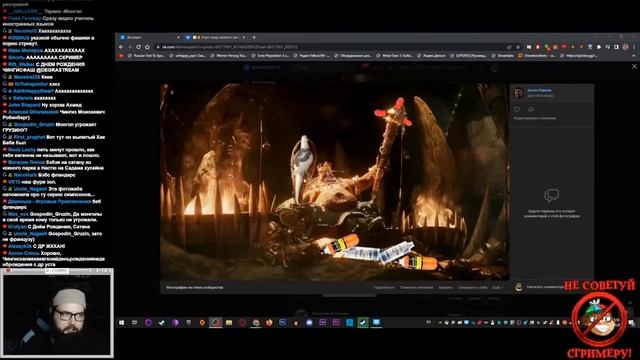The image size is (640, 360).
Task: Go back in the browser
Action: pos(121,47)
